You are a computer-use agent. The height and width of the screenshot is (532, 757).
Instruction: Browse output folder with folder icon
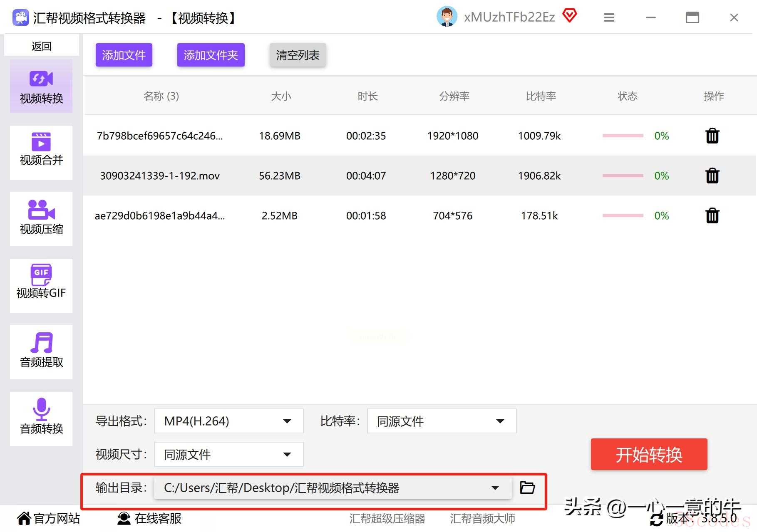tap(527, 487)
